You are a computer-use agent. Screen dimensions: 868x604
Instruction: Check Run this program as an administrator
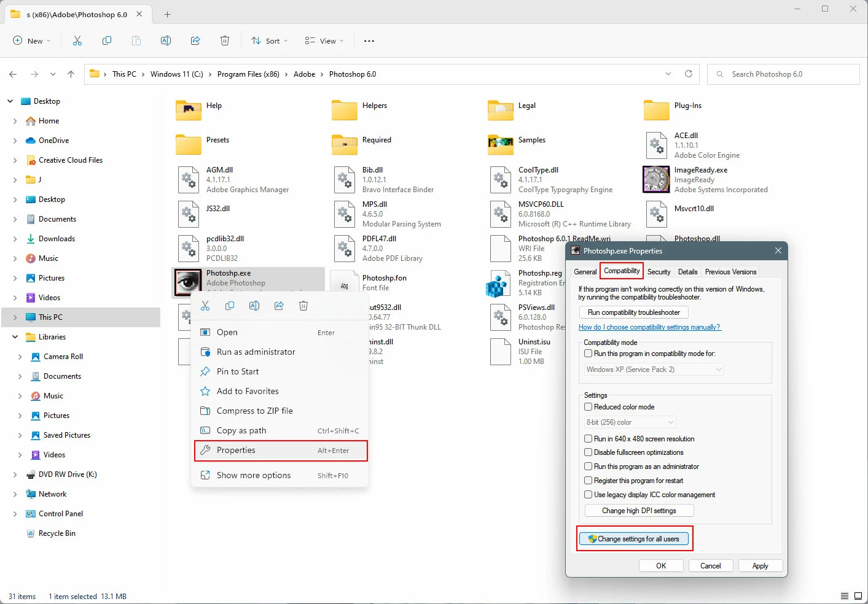[x=588, y=467]
